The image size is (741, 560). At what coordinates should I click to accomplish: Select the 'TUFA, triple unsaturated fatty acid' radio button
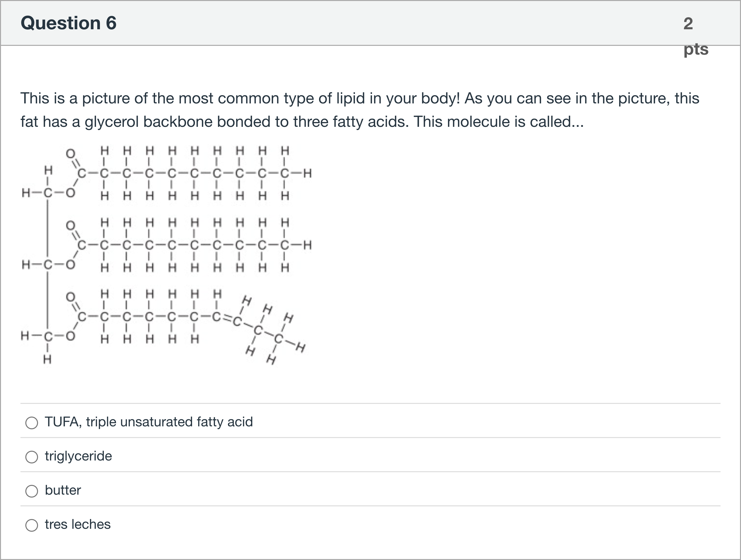[31, 423]
